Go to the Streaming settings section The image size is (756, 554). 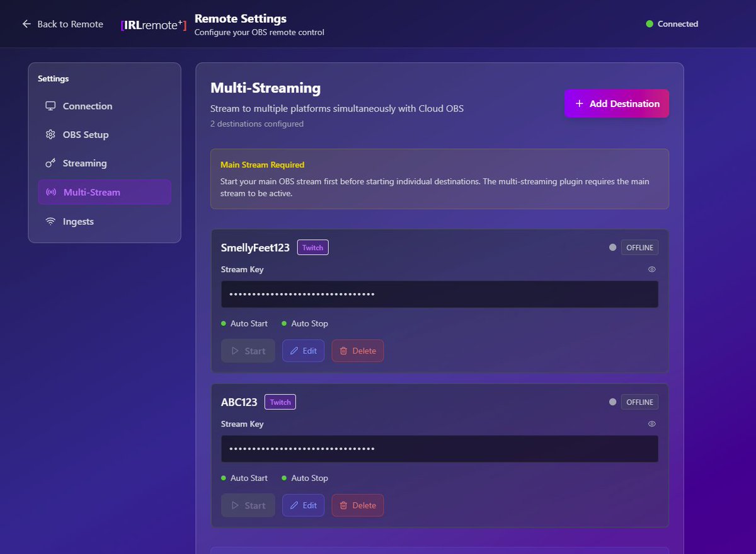click(105, 163)
